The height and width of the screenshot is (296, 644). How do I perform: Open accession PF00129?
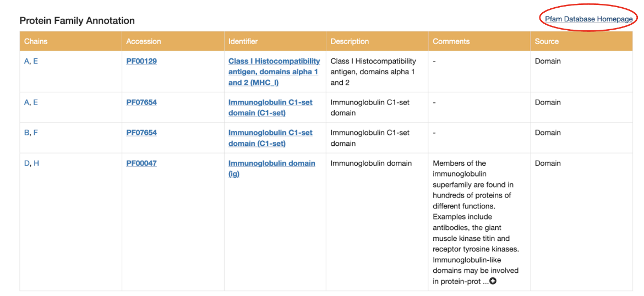tap(141, 61)
